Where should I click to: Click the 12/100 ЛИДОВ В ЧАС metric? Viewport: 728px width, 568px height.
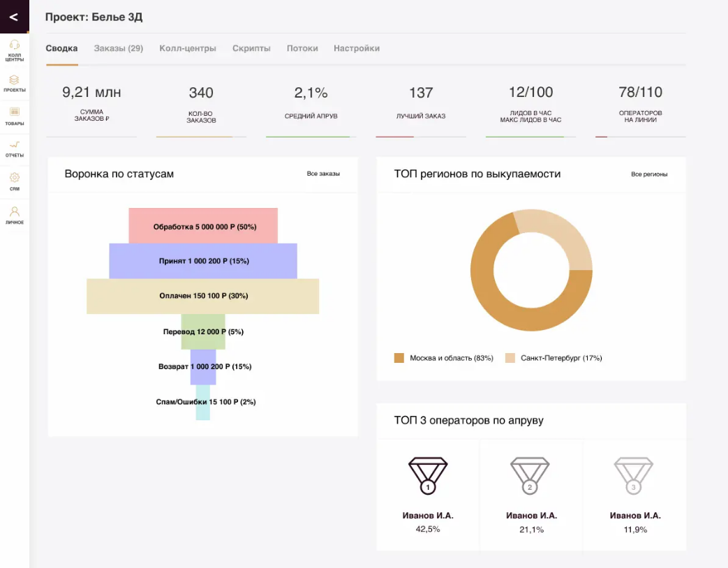530,104
